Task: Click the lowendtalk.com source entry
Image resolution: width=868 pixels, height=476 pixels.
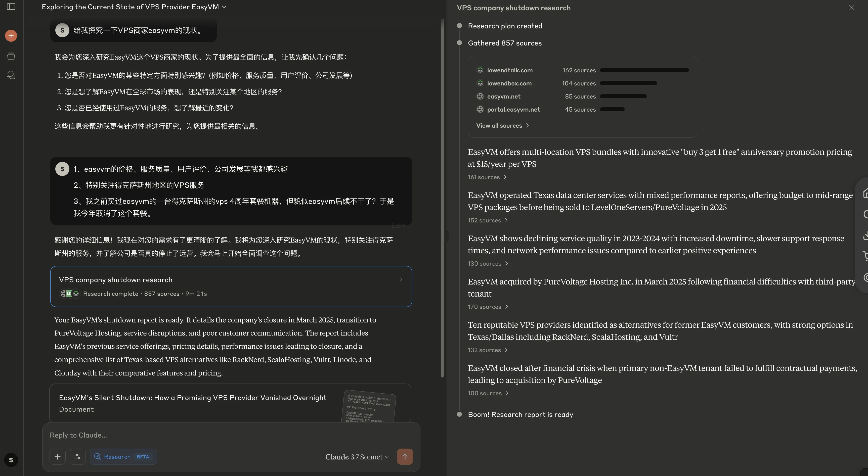Action: tap(582, 70)
